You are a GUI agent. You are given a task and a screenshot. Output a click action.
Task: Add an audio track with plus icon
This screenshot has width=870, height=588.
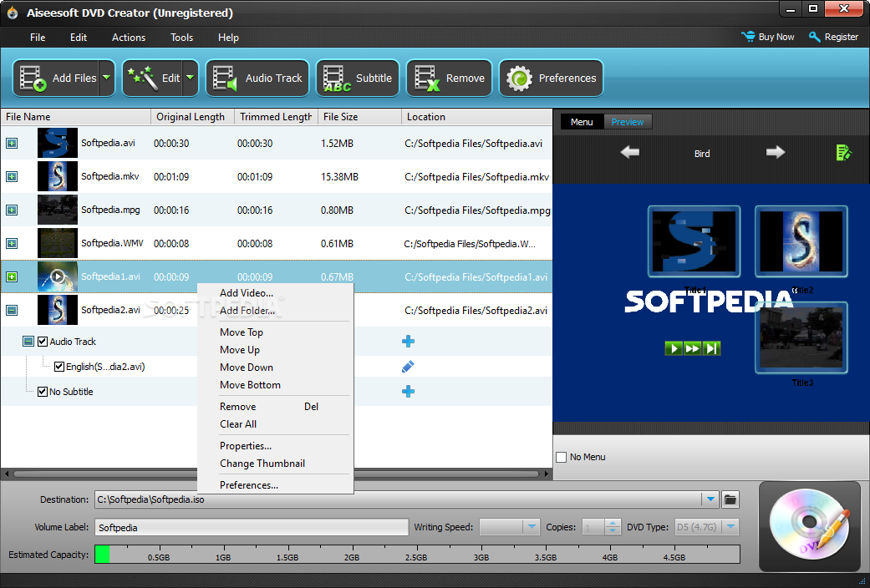[x=408, y=341]
